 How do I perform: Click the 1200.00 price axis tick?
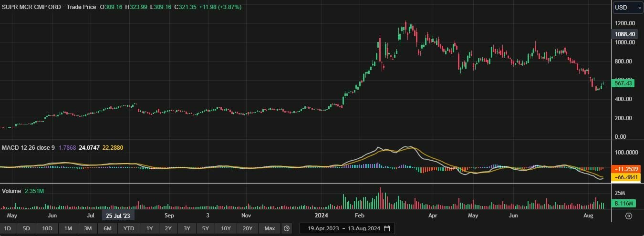click(x=624, y=23)
